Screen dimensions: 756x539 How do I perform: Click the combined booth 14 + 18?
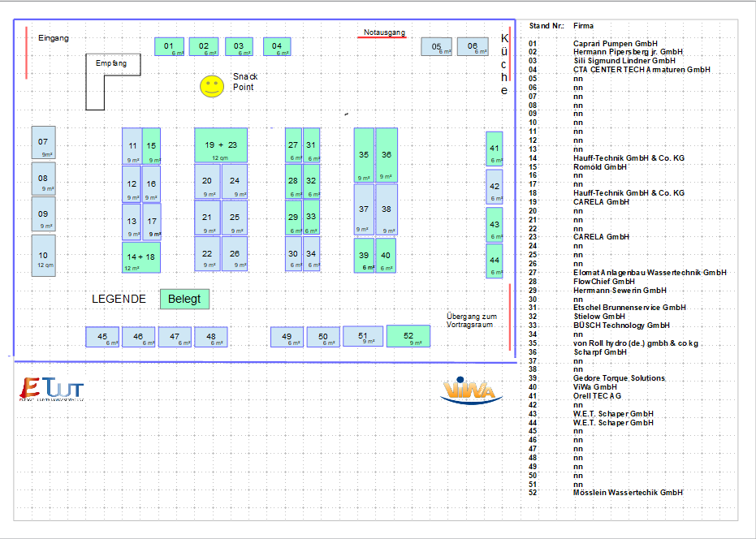[x=140, y=257]
